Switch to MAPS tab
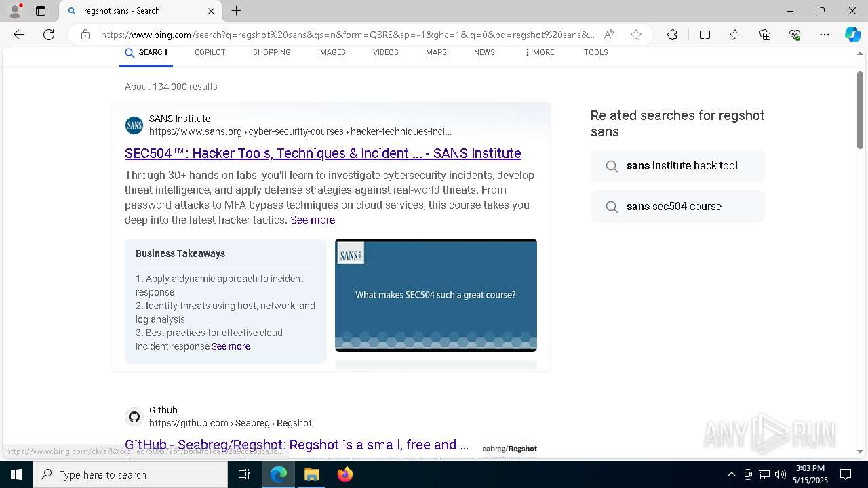The image size is (868, 488). pyautogui.click(x=436, y=53)
